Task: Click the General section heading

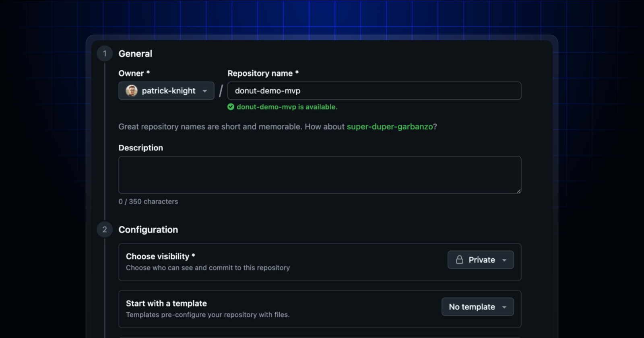Action: pyautogui.click(x=135, y=54)
